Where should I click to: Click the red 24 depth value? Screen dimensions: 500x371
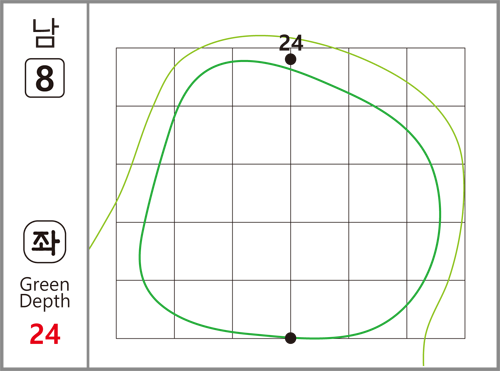click(45, 334)
